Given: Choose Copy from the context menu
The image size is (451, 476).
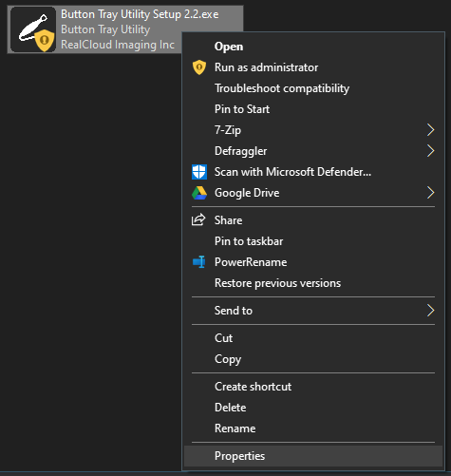Looking at the screenshot, I should [x=313, y=359].
